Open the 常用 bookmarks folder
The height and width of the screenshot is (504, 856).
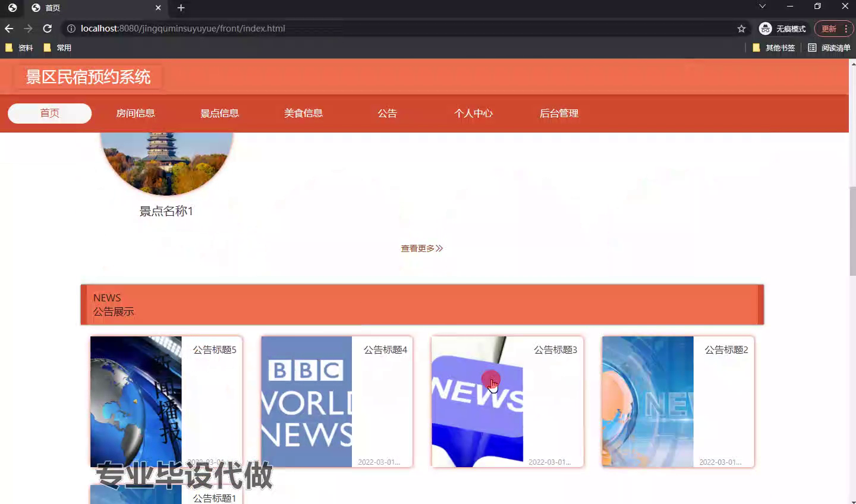58,48
